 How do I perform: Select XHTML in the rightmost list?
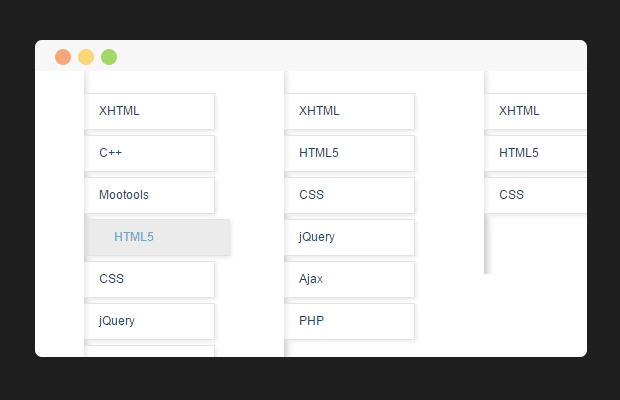(x=536, y=111)
